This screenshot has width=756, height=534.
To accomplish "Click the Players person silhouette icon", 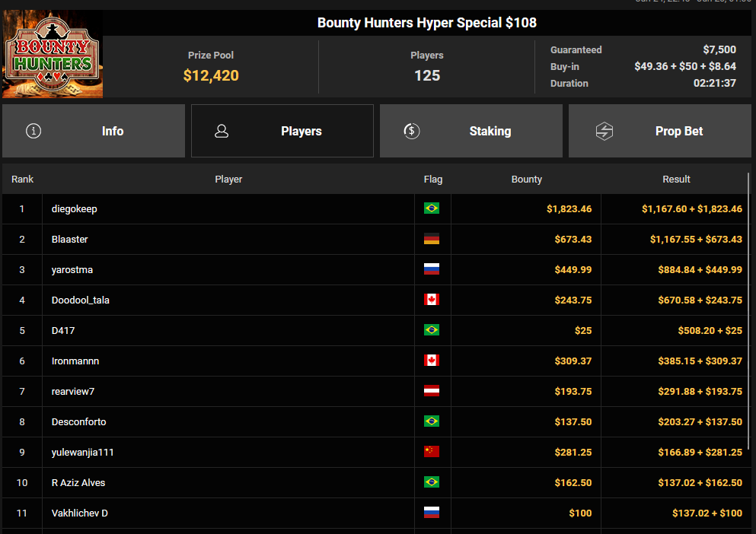I will (x=222, y=131).
